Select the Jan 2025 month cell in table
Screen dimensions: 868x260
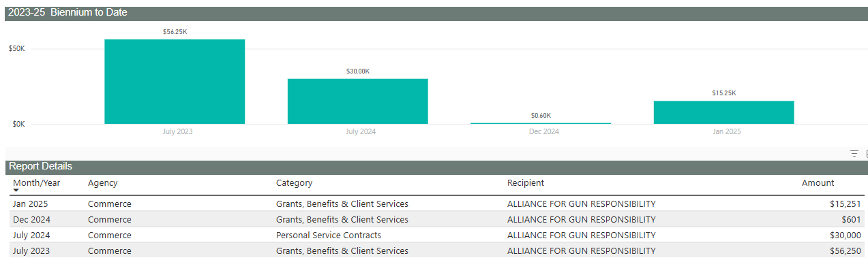click(x=30, y=204)
